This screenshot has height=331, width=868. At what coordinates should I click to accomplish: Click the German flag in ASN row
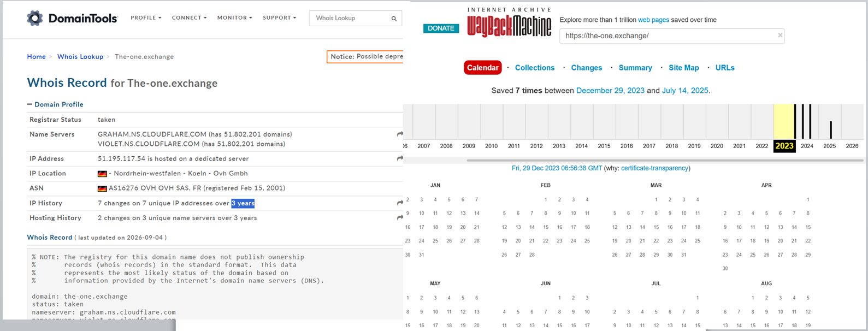pos(102,188)
